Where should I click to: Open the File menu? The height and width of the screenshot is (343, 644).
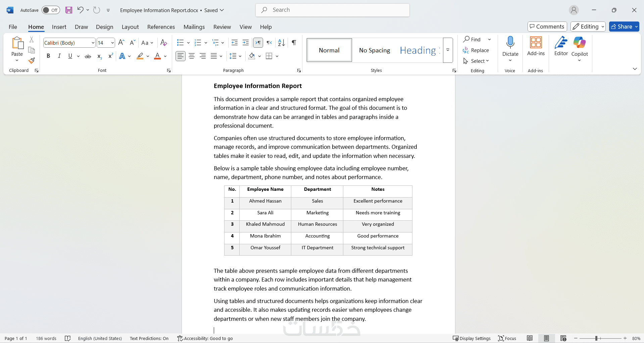tap(13, 27)
